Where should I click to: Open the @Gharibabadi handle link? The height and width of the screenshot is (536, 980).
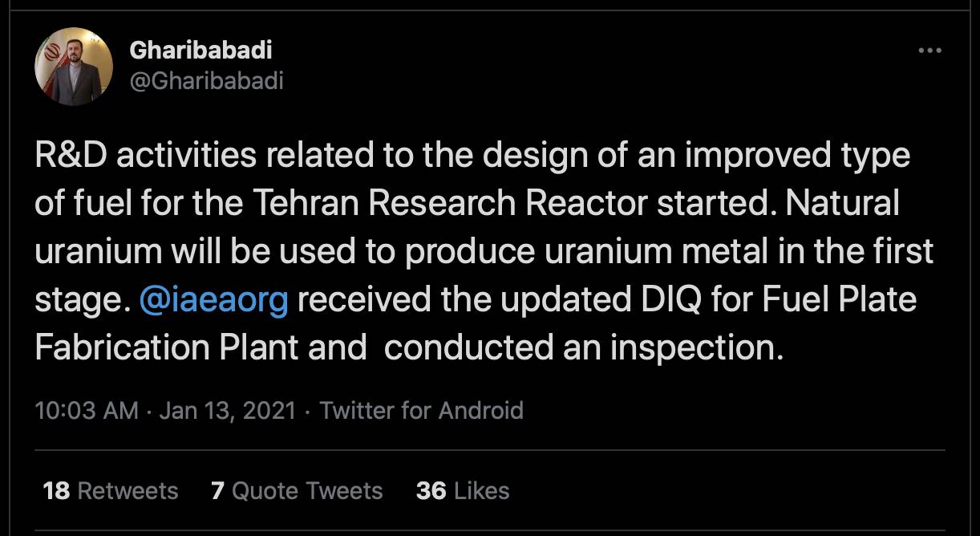[206, 81]
